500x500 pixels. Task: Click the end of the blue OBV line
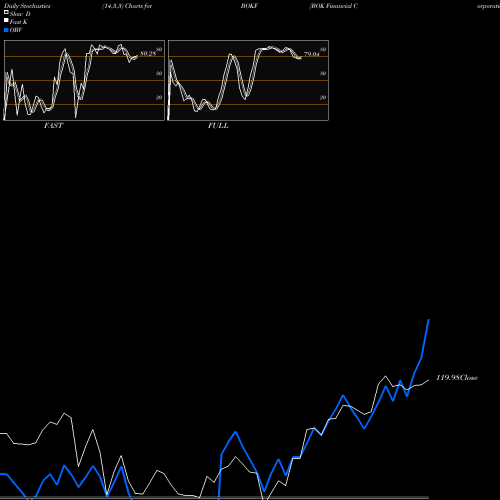click(429, 320)
